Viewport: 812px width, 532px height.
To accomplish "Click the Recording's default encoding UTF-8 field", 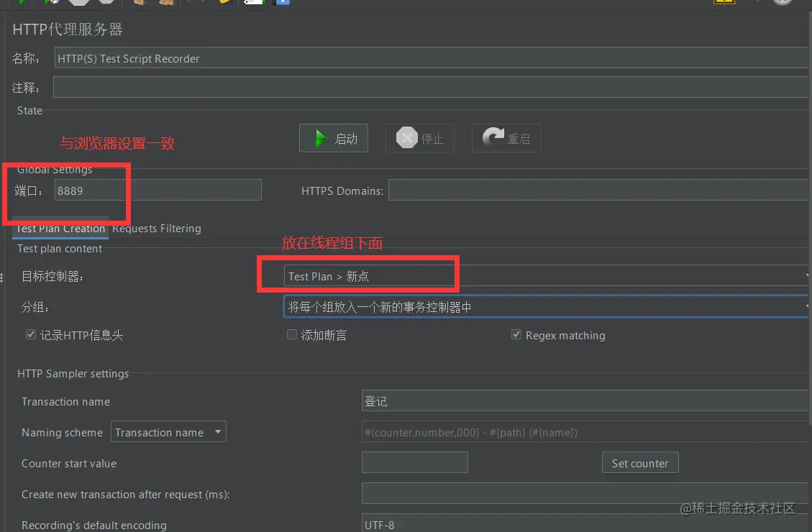I will (x=585, y=523).
